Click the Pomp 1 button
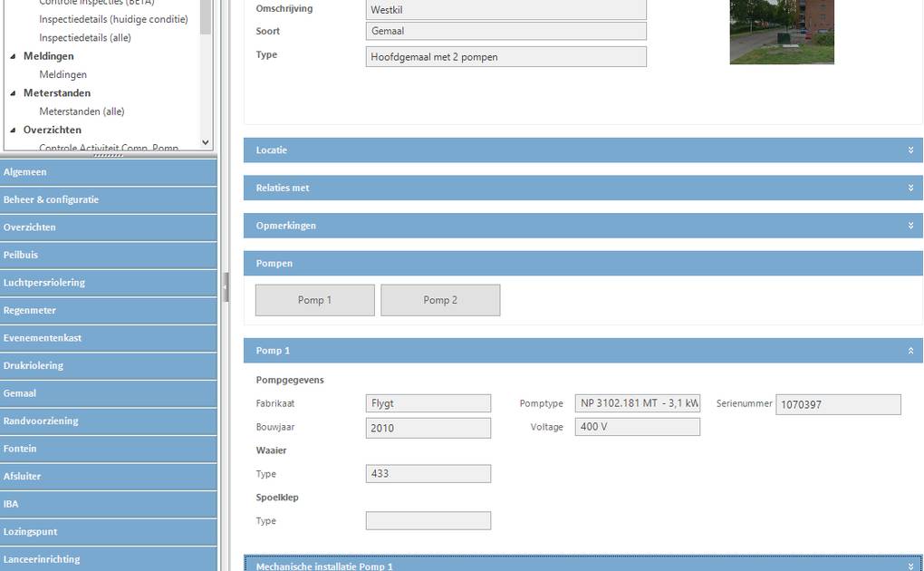The height and width of the screenshot is (571, 924). click(x=314, y=300)
